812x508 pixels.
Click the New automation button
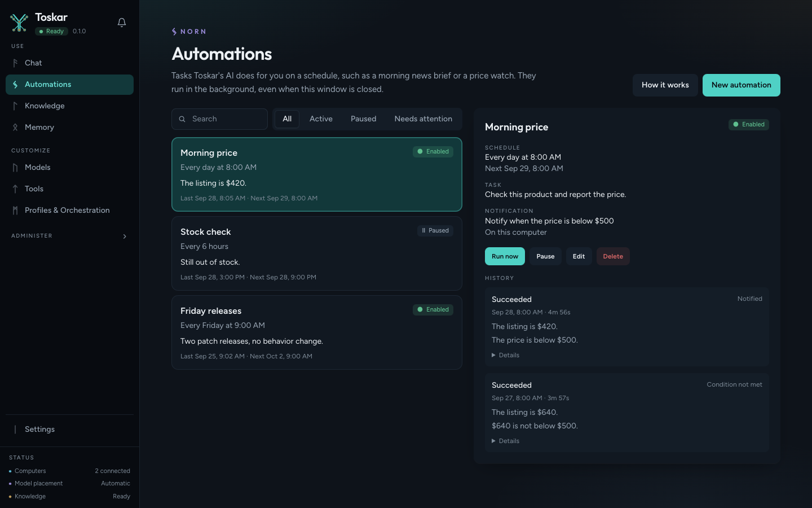click(741, 85)
